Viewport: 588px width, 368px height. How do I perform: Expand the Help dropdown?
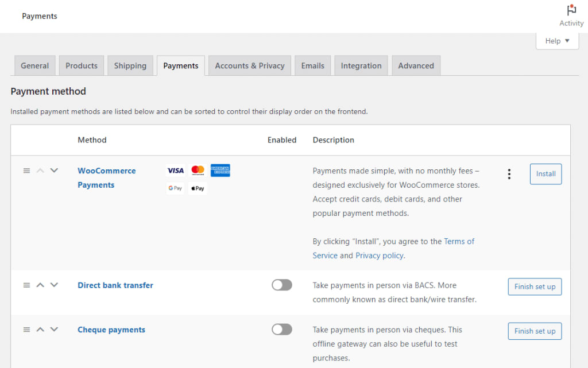coord(557,41)
